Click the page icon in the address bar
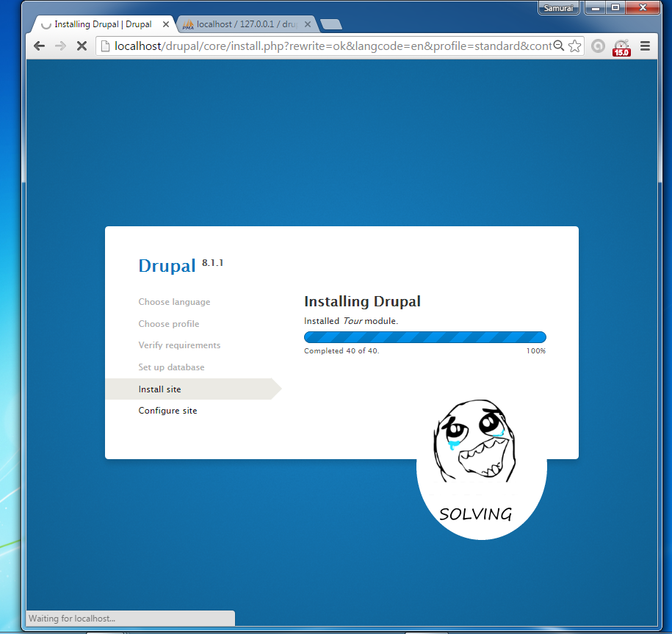672x634 pixels. point(105,46)
